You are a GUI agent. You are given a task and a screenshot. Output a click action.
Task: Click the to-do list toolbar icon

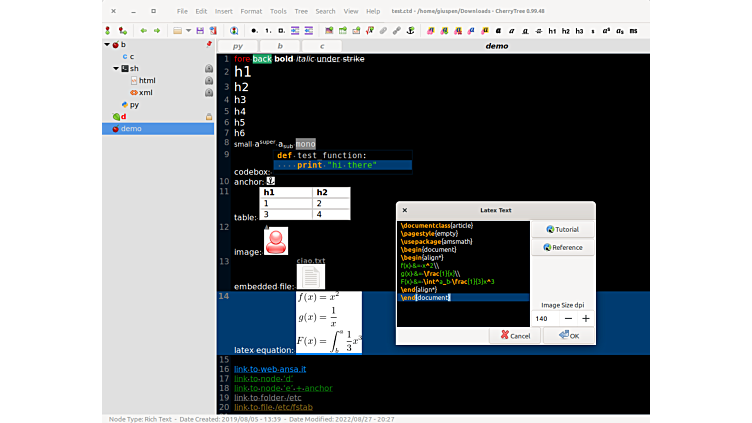tap(282, 30)
